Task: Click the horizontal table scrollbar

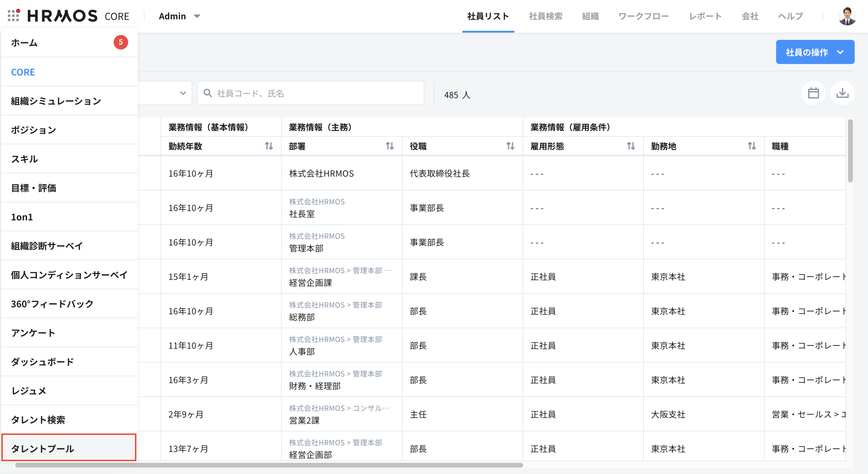Action: coord(269,465)
